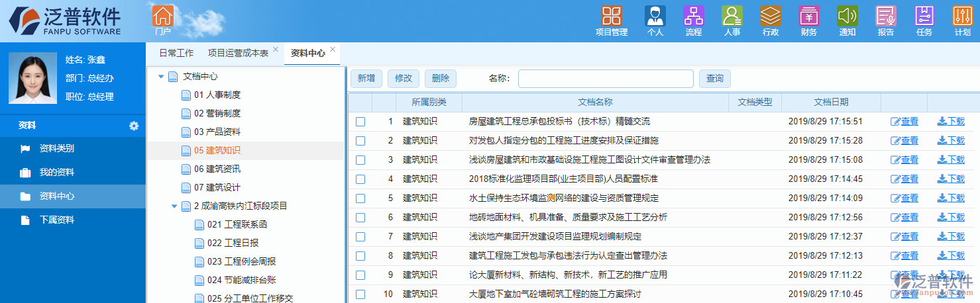This screenshot has height=303, width=980.
Task: Tick the checkbox for row 4 2018标准化监理项目部
Action: 360,179
